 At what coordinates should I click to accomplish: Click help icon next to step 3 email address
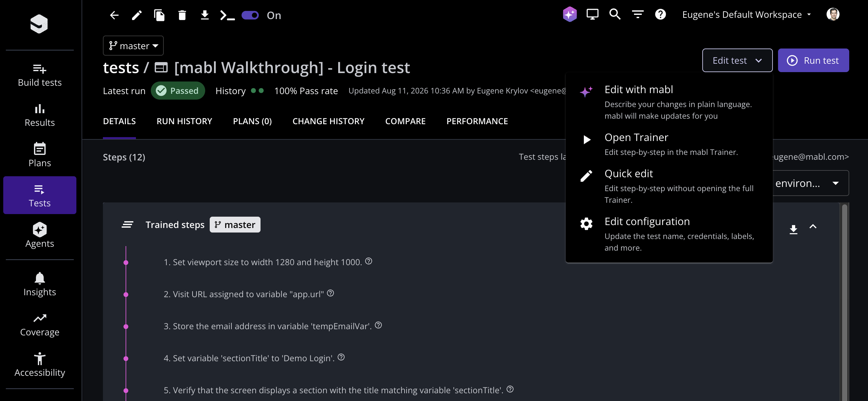[378, 325]
